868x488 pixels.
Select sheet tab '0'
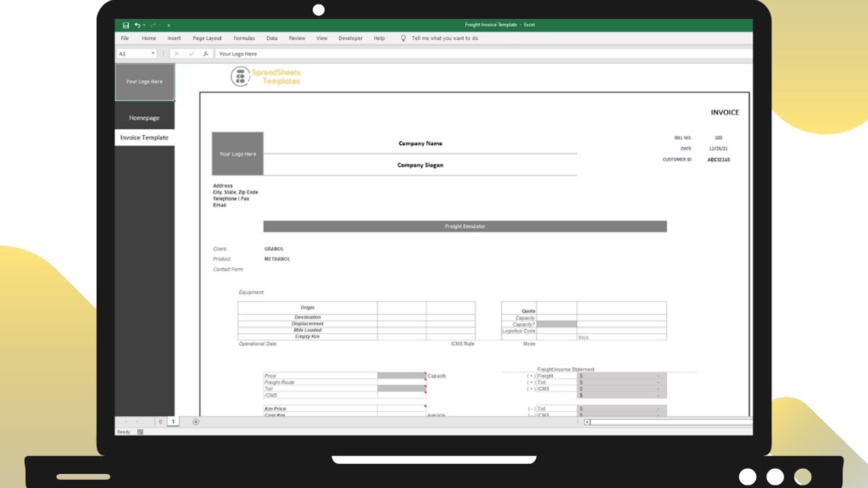click(x=161, y=422)
